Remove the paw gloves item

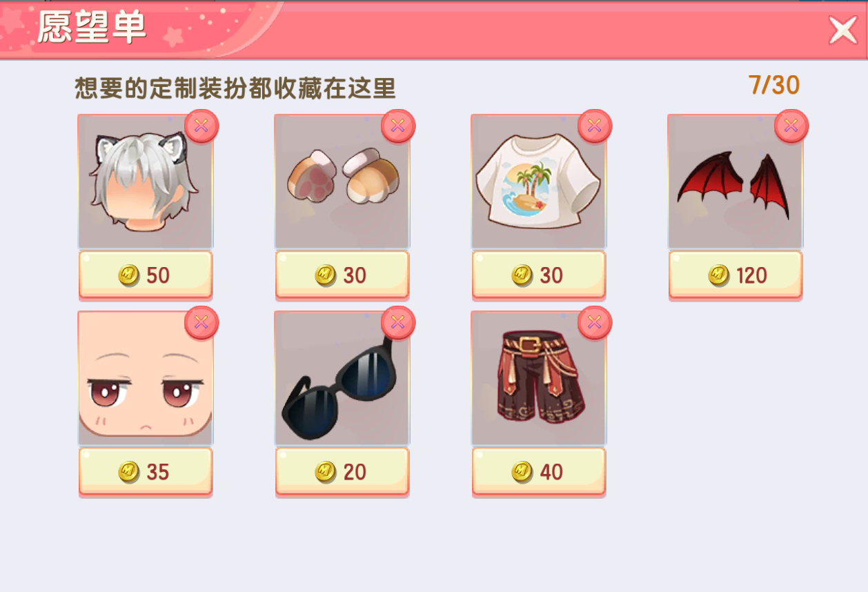tap(398, 126)
